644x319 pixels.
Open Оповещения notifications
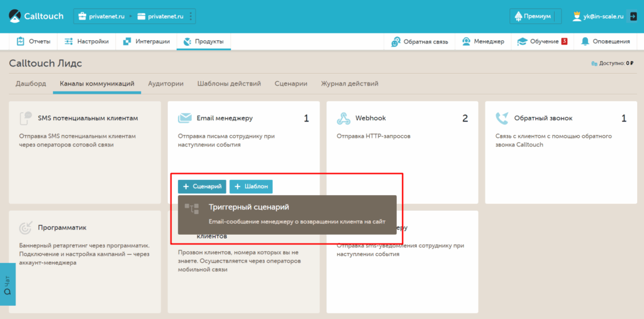pyautogui.click(x=606, y=42)
